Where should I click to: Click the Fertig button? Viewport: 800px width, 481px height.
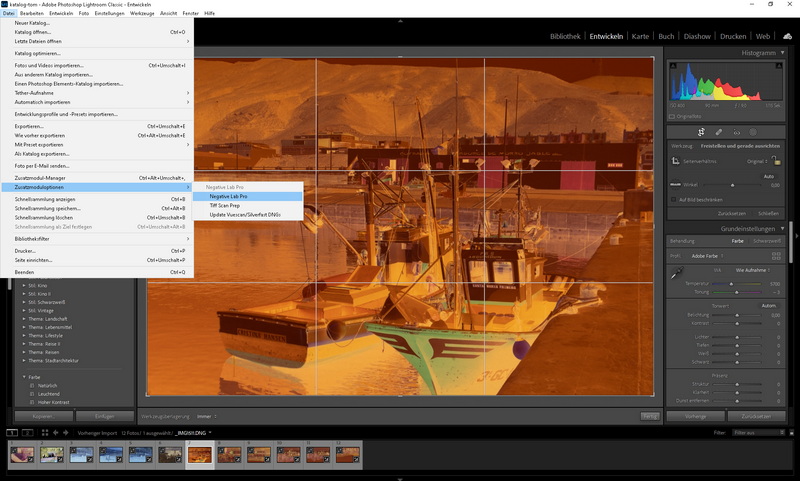coord(650,416)
